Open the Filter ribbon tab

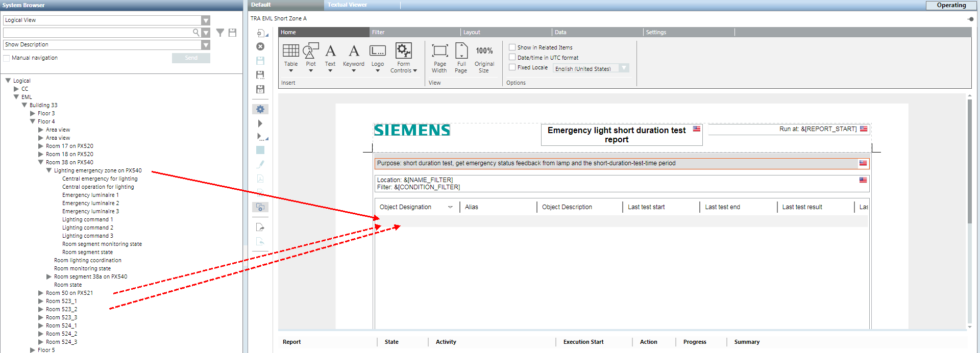pos(378,32)
